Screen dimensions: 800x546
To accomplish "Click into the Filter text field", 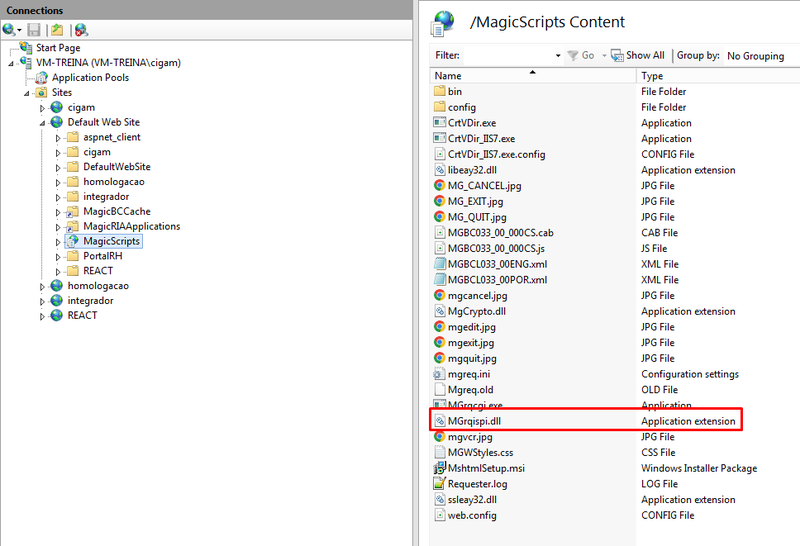I will pos(507,55).
